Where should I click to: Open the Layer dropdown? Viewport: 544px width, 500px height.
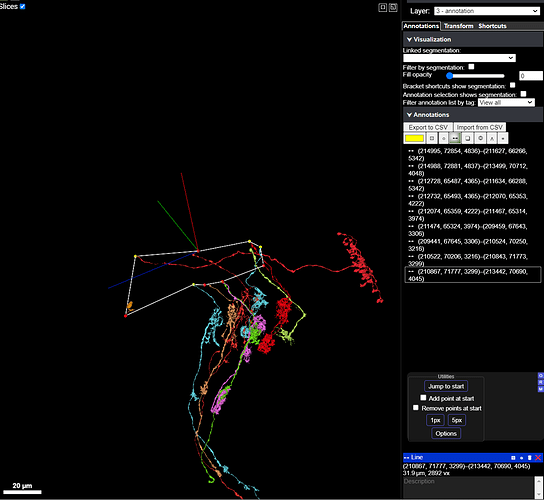tap(486, 11)
